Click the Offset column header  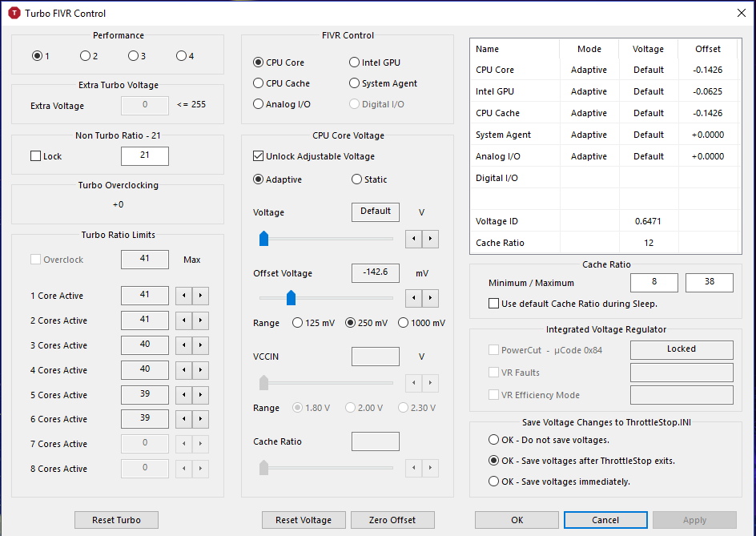[708, 49]
